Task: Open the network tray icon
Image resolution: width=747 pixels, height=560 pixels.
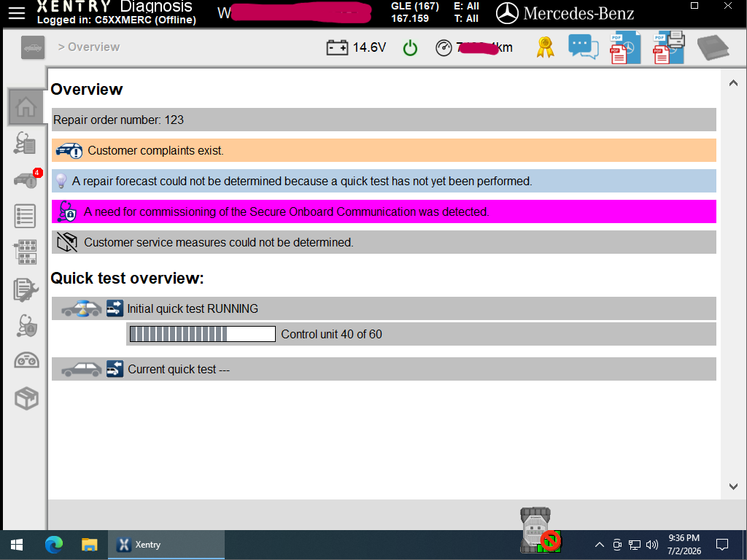Action: [x=634, y=544]
